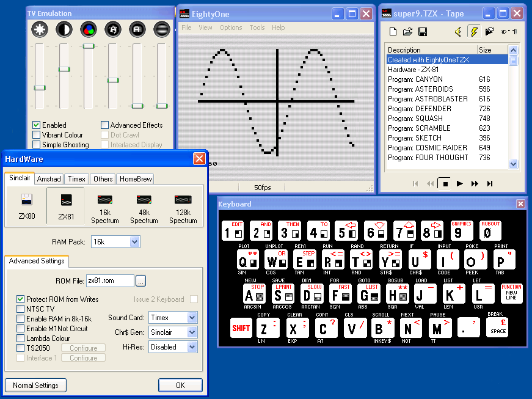Click tape list scroll down arrow

point(513,164)
